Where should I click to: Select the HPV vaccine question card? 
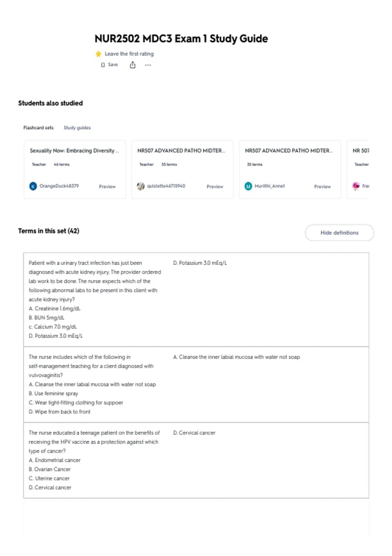196,460
